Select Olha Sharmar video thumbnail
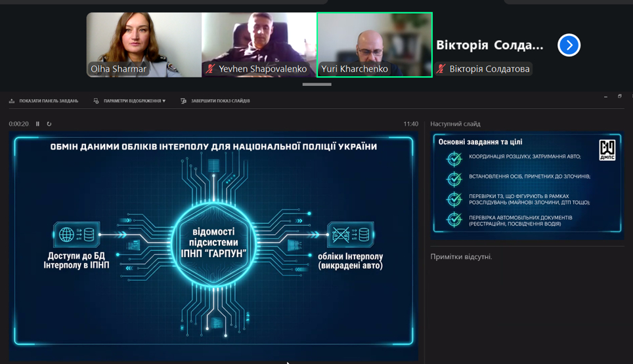The width and height of the screenshot is (633, 364). [x=144, y=45]
